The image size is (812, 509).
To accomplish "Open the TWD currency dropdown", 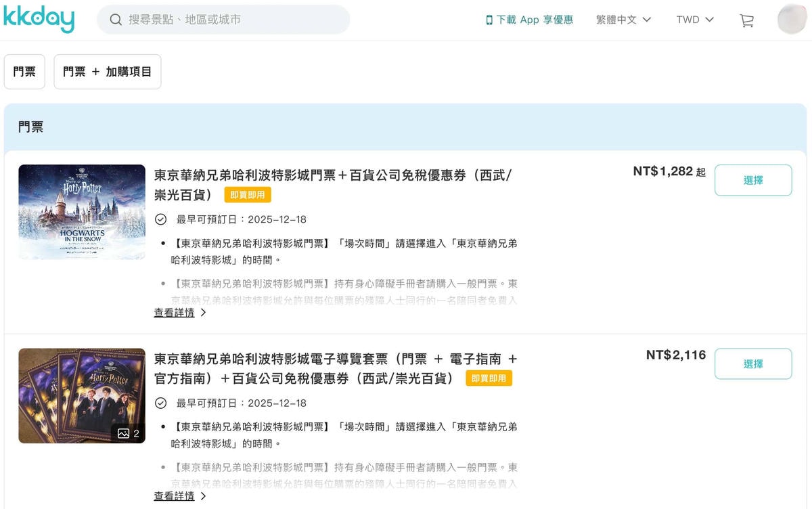I will click(x=695, y=20).
